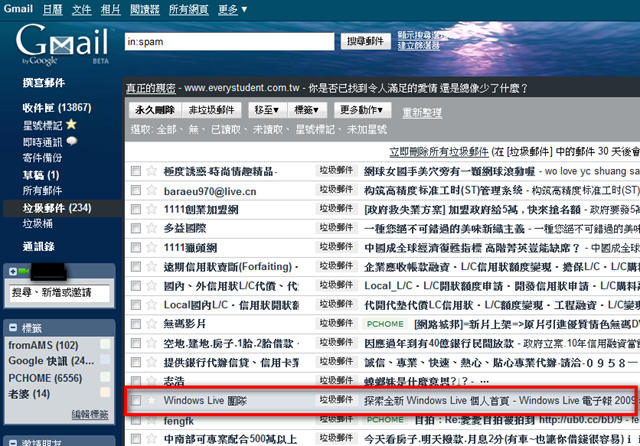Open 所有網頁 in the top navigation
640x446 pixels.
pyautogui.click(x=189, y=9)
